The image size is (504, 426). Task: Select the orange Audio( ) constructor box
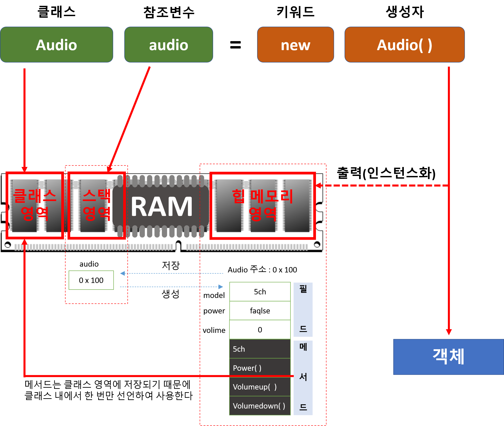404,45
